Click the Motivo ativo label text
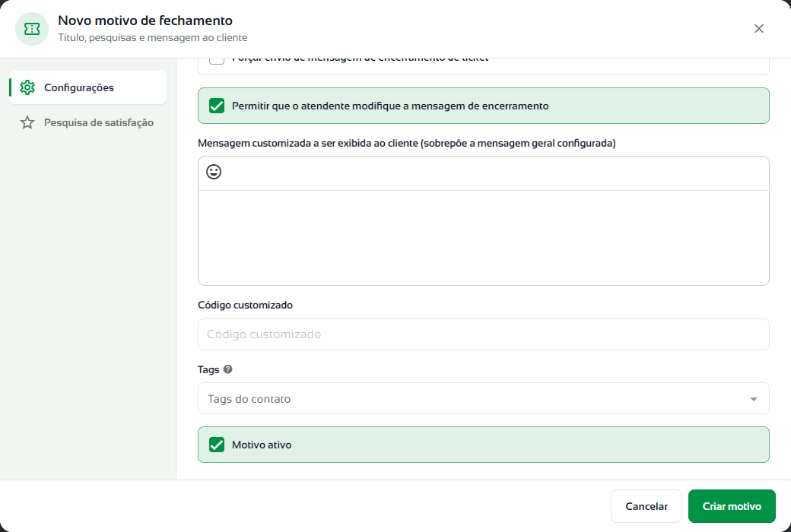 (262, 445)
